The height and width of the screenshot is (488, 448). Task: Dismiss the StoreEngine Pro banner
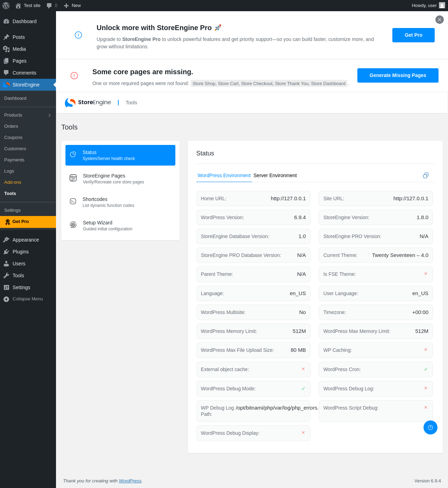point(440,20)
